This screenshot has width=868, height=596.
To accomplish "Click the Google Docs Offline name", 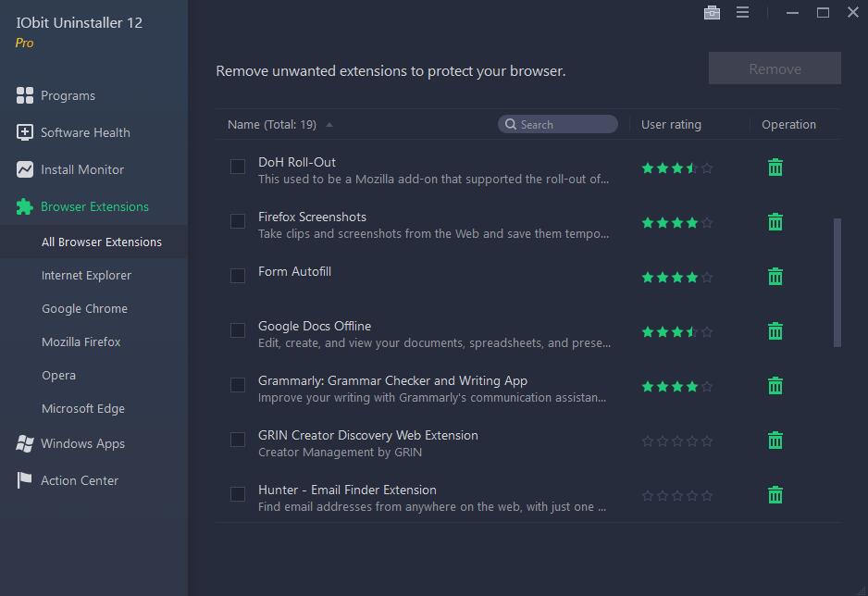I will pyautogui.click(x=315, y=327).
